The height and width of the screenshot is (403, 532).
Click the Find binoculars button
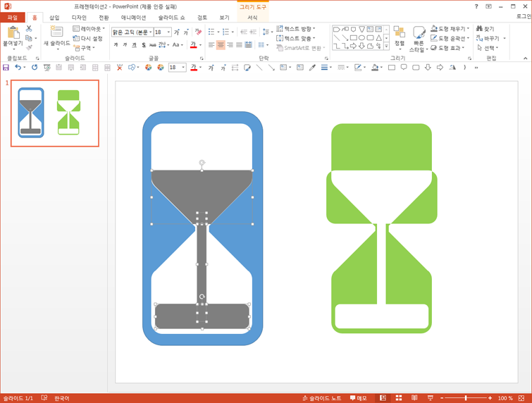pos(485,28)
